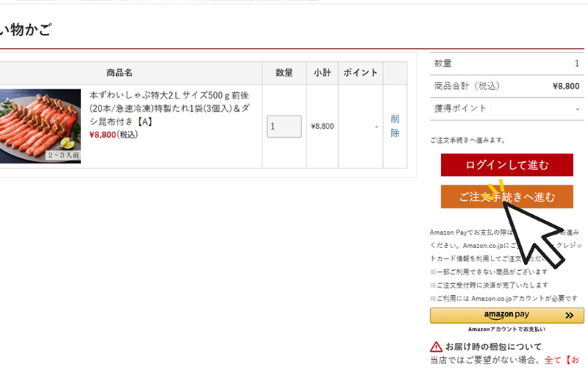Screen dimensions: 588x368
Task: Click the amazon pay logo text
Action: (x=507, y=315)
